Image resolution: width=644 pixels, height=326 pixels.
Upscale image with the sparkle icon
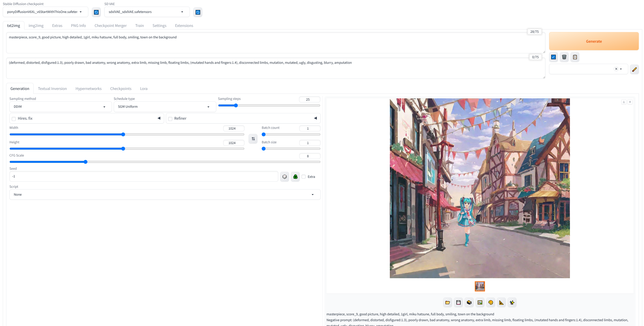512,302
